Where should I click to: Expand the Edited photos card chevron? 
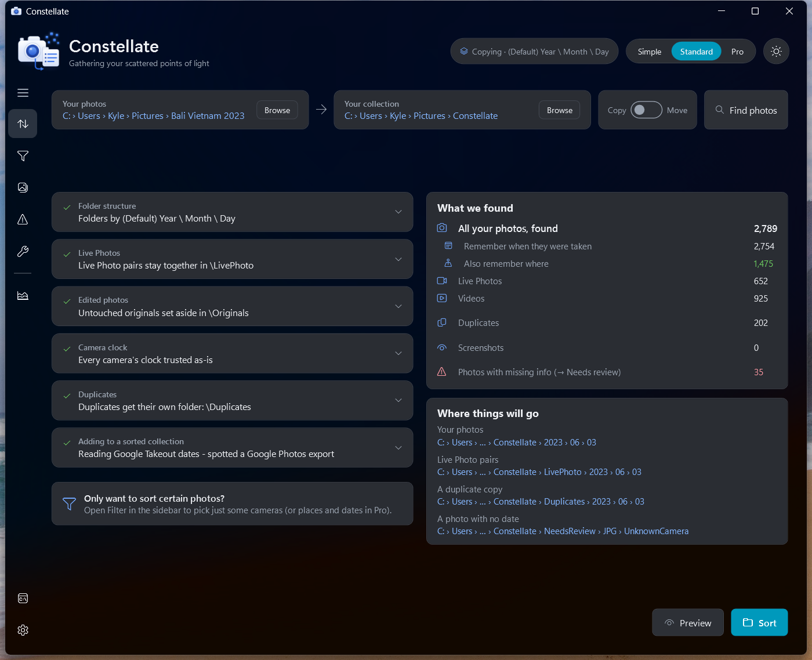pyautogui.click(x=398, y=306)
